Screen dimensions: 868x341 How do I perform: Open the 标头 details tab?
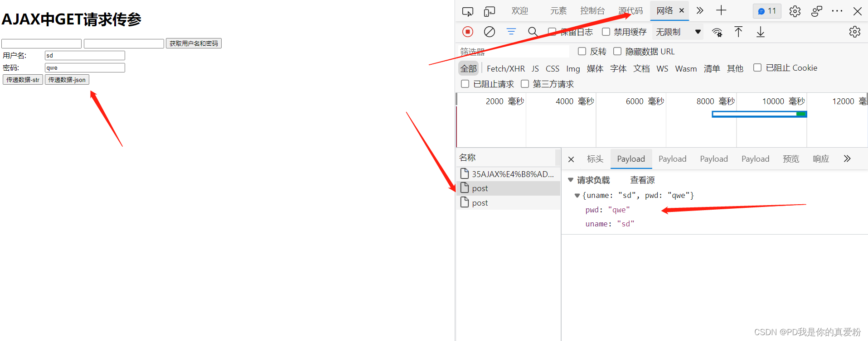click(x=595, y=158)
